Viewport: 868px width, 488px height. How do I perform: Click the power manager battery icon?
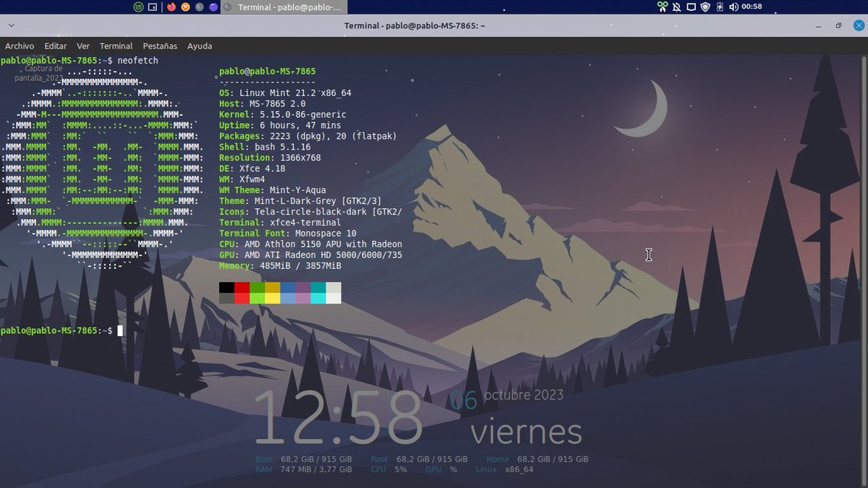(x=720, y=7)
